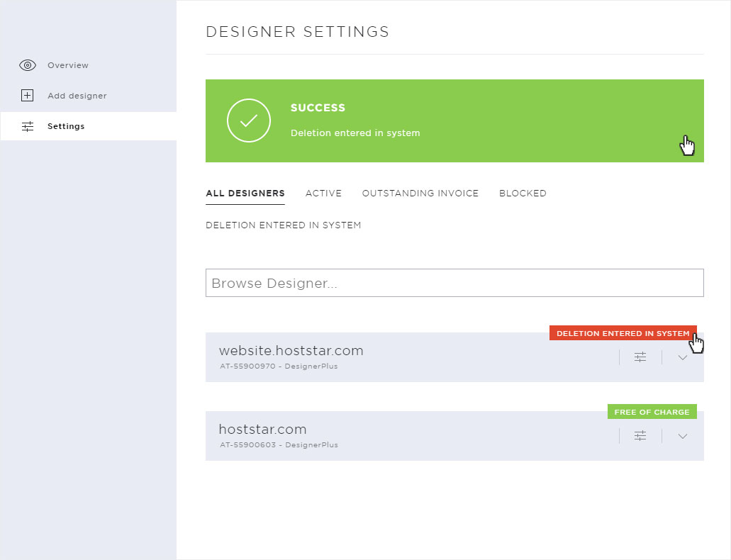Open settings sliders icon for hoststar.com
Viewport: 731px width, 560px height.
pos(640,436)
